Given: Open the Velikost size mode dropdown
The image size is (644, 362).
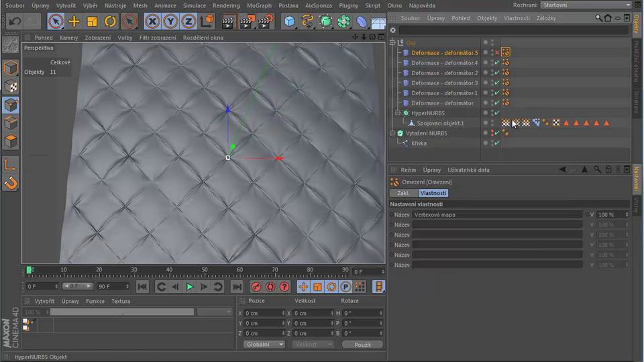Looking at the screenshot, I should click(x=313, y=344).
